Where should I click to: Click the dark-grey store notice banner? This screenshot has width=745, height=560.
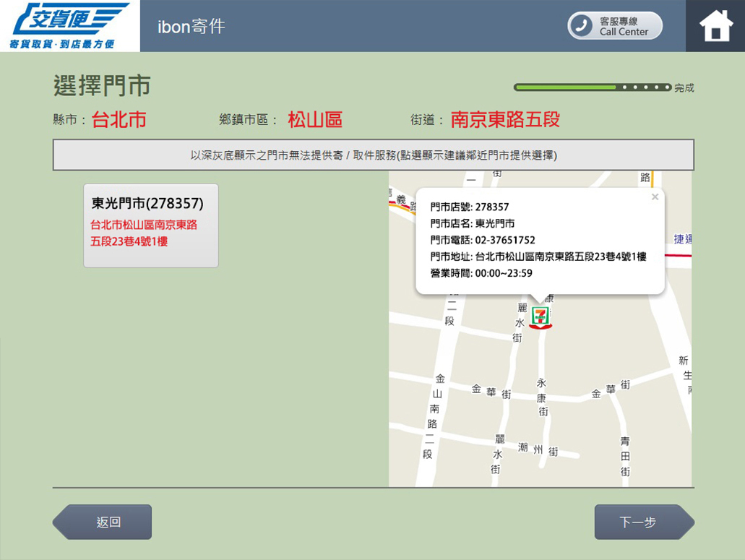coord(374,155)
